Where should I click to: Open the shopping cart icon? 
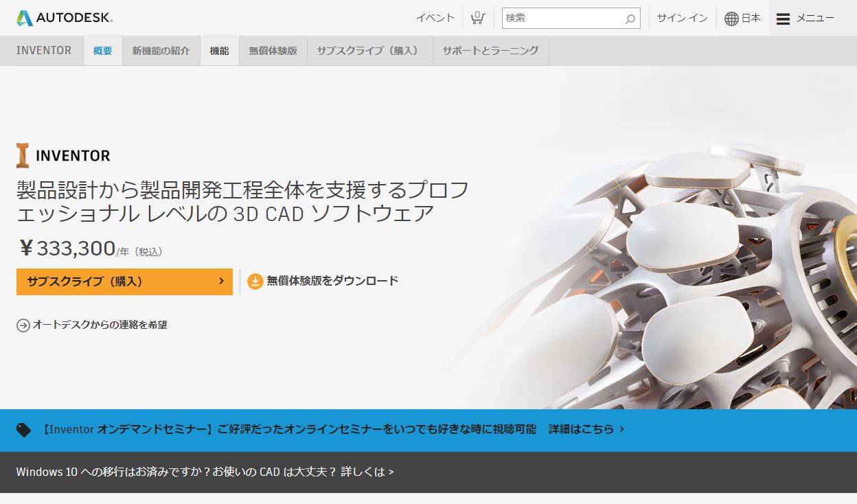(477, 18)
